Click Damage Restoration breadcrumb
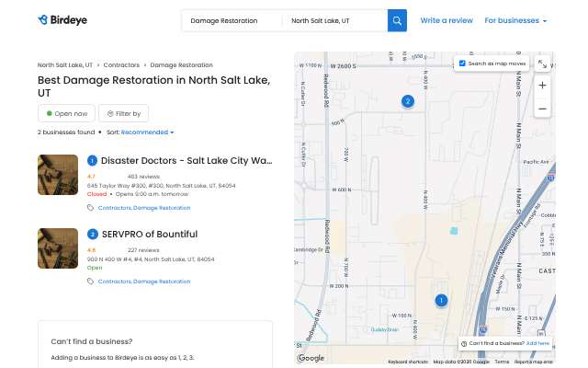Screen dimensions: 588x368 (x=182, y=65)
